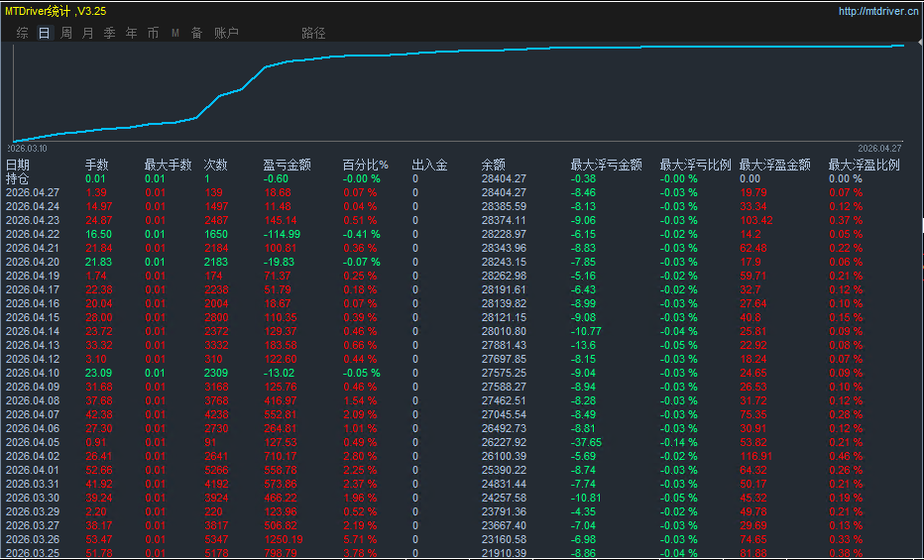Select max floating profit ratio 0.46 %
The image size is (924, 560).
[x=845, y=456]
